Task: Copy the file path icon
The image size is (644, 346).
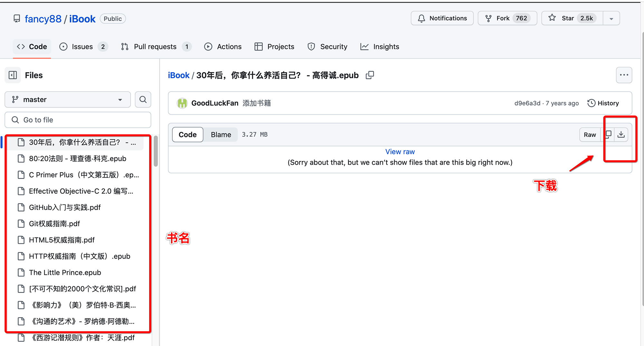Action: point(370,75)
